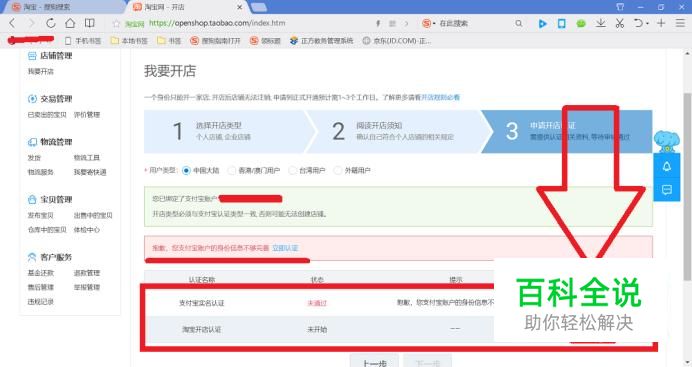Image resolution: width=692 pixels, height=367 pixels.
Task: Open 已卖出的宝贝 link
Action: click(47, 115)
